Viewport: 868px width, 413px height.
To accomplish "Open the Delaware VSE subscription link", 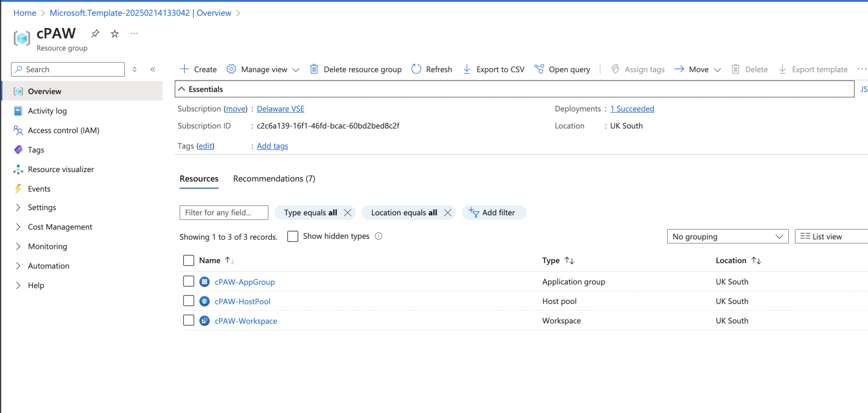I will point(281,109).
